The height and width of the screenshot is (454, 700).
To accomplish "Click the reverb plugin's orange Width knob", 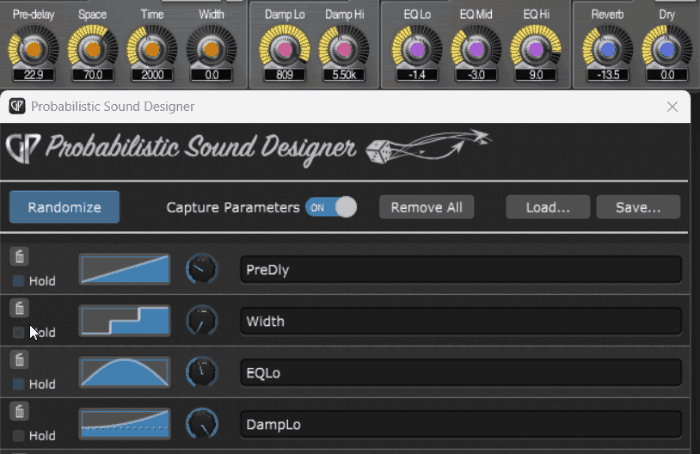I will click(x=212, y=50).
